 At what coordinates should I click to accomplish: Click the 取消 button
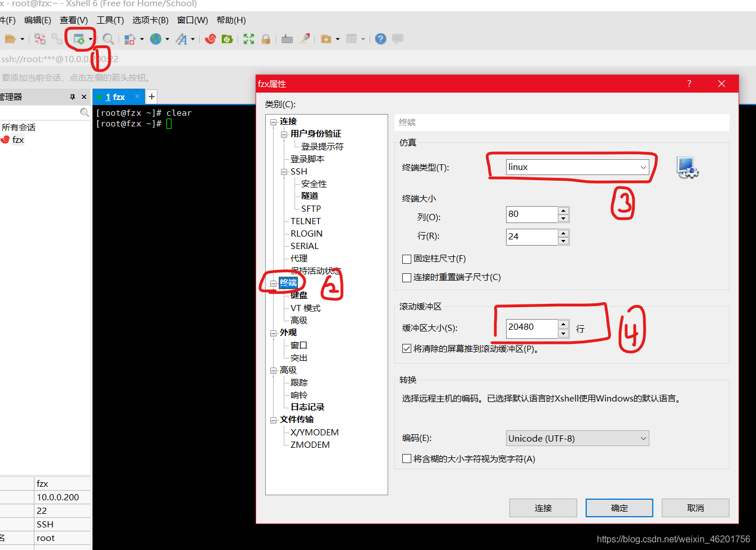point(696,508)
